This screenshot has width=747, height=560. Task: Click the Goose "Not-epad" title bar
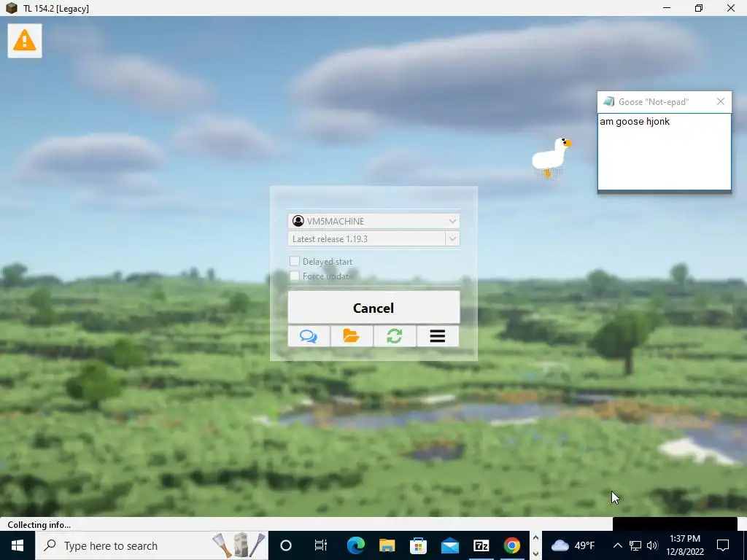(664, 101)
